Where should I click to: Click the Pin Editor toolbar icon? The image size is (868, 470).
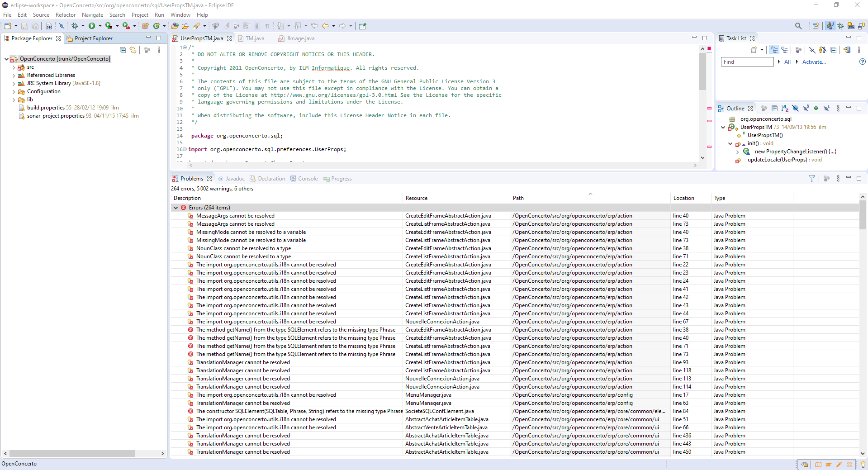point(362,26)
